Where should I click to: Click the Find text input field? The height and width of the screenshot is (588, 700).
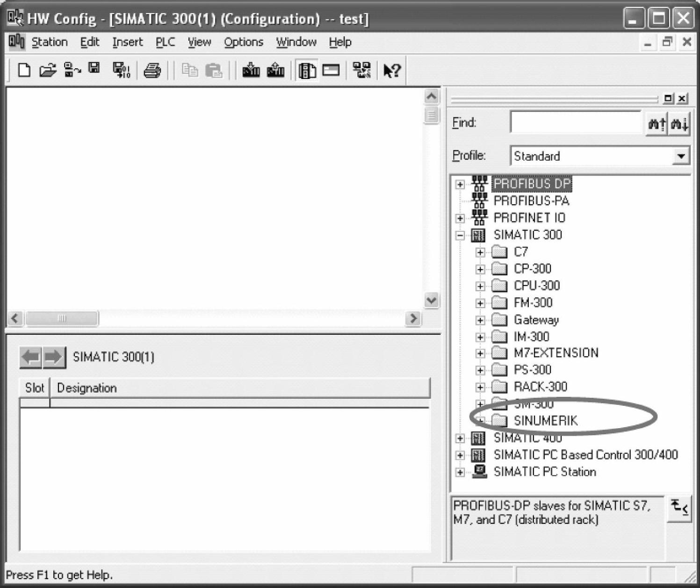576,123
